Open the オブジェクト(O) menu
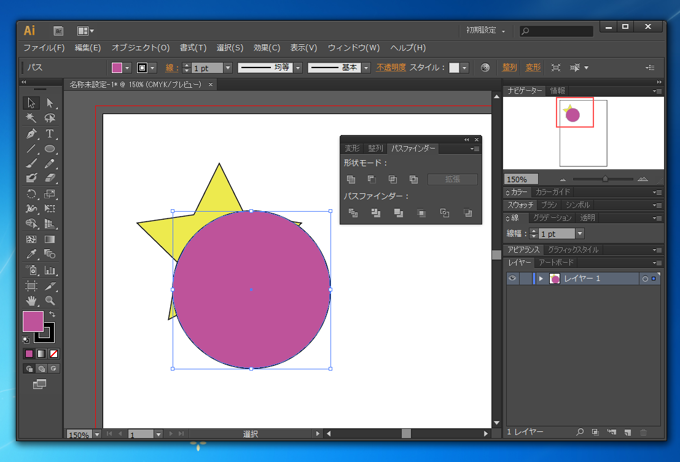Viewport: 680px width, 462px height. click(141, 48)
